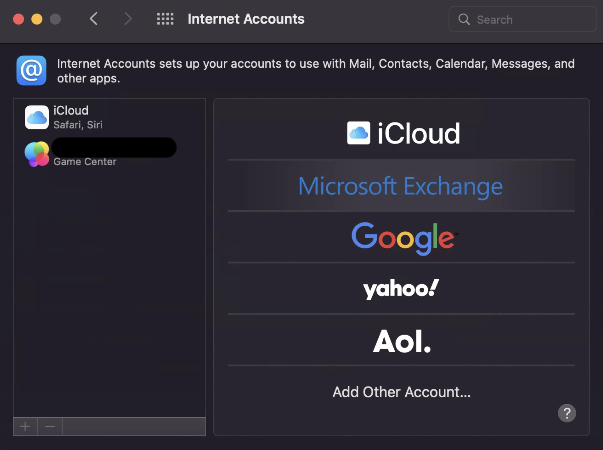Go forward with the right chevron
Screen dimensions: 603x450
127,19
